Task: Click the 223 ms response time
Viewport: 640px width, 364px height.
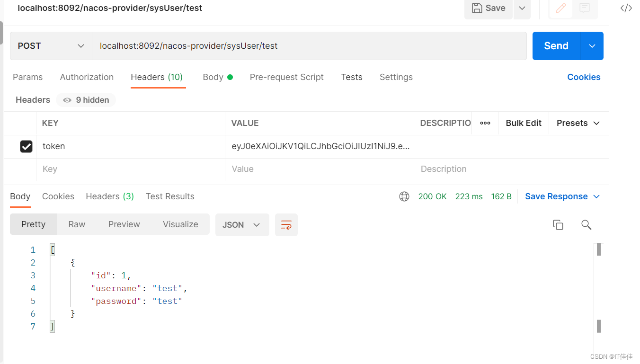Action: [469, 196]
